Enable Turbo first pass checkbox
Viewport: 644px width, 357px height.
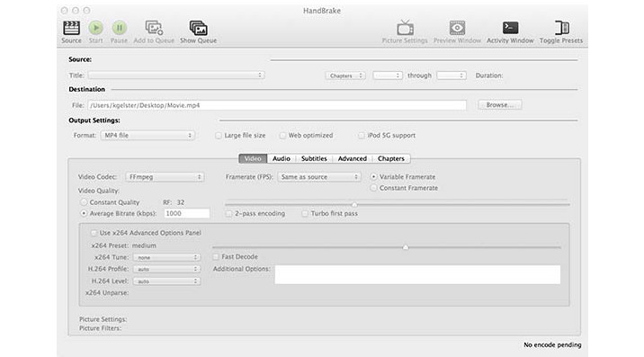coord(305,214)
